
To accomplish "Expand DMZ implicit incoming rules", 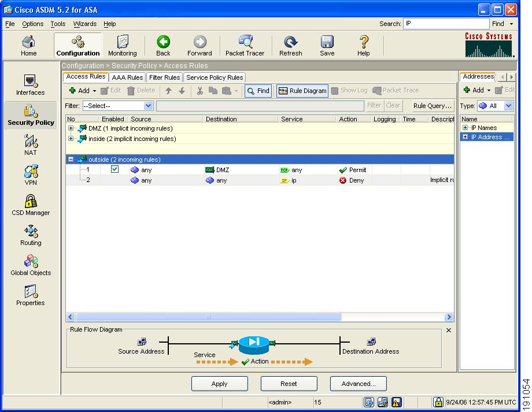I will [x=71, y=128].
